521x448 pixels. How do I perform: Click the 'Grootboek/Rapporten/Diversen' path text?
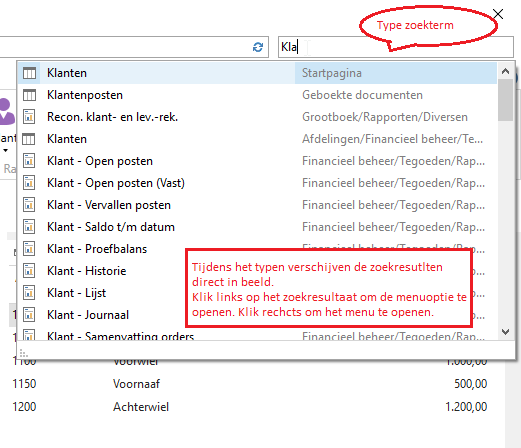[x=385, y=117]
